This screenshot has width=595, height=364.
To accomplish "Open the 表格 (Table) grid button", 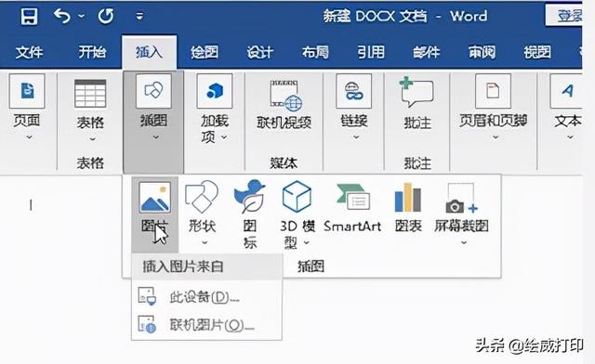I will coord(90,94).
